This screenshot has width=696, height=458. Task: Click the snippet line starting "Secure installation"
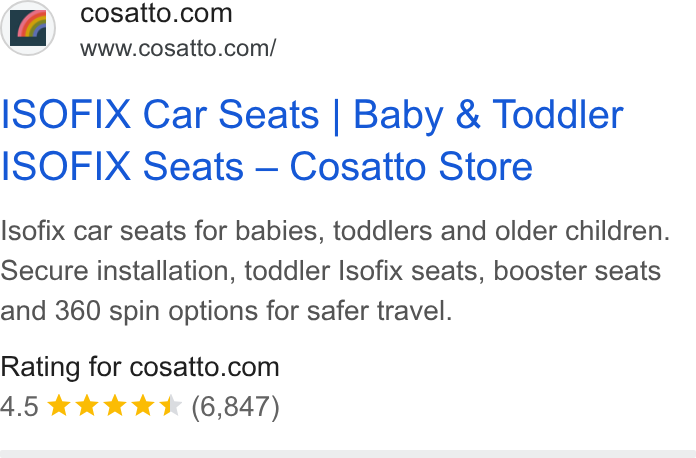click(331, 271)
